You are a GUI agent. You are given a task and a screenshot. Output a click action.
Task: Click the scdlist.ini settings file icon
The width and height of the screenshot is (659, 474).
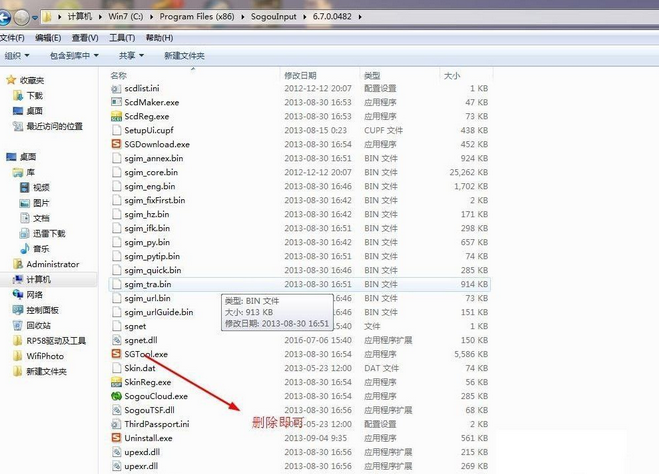(x=116, y=88)
